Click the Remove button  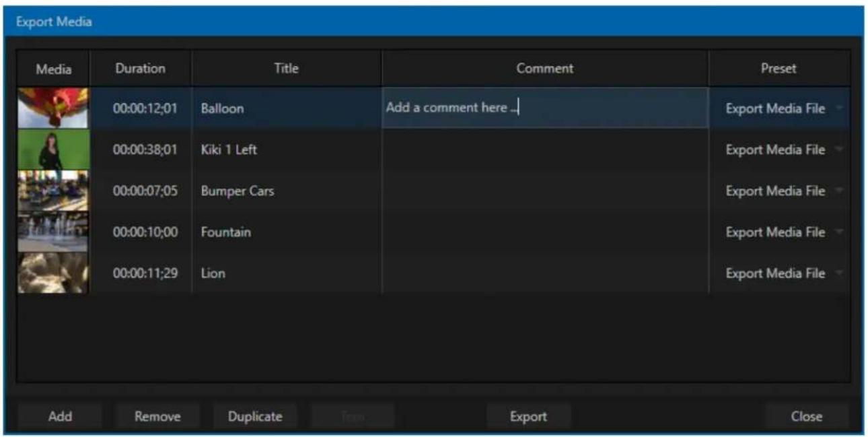pos(157,416)
